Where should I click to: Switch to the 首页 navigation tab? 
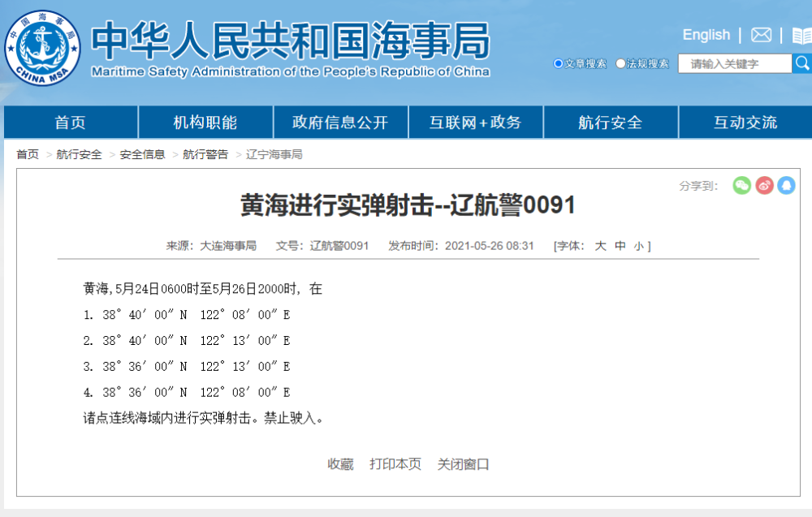(71, 122)
